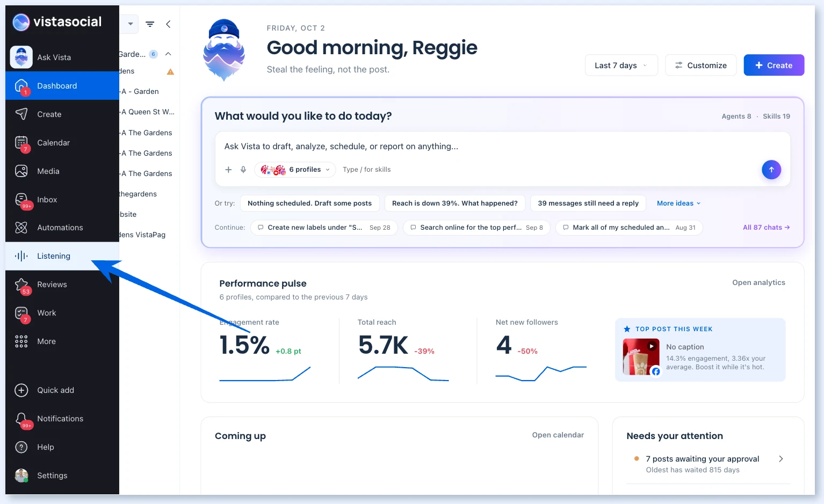Open the Calendar page
Viewport: 824px width, 504px height.
[x=62, y=143]
